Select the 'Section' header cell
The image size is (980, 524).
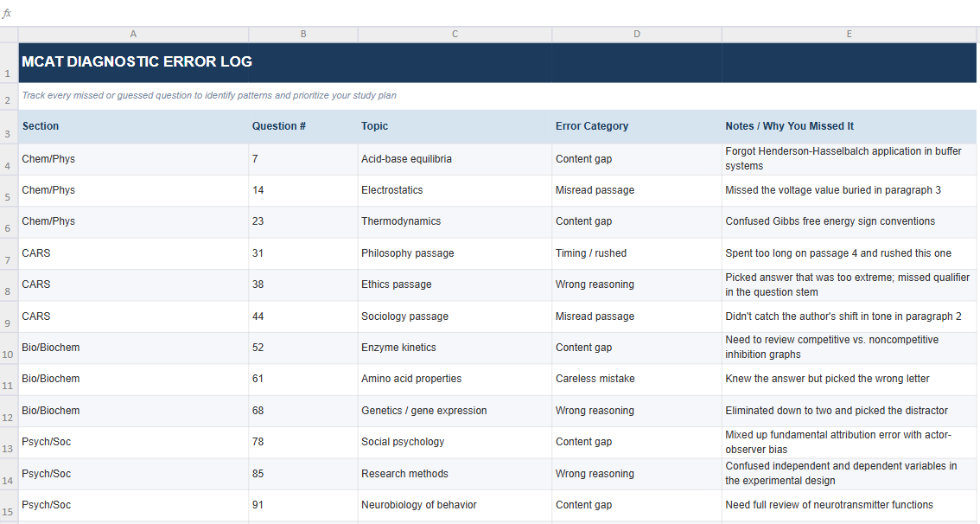point(133,126)
